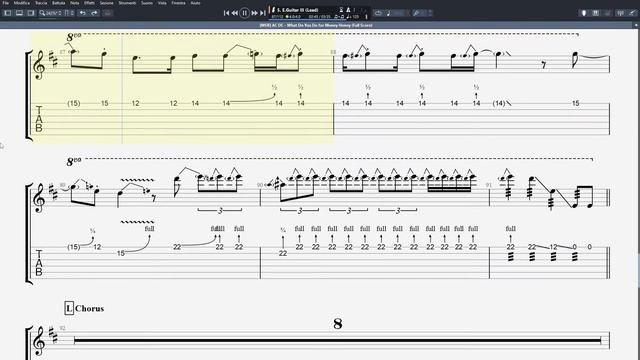
Task: Open the mixer sliders icon
Action: [620, 13]
